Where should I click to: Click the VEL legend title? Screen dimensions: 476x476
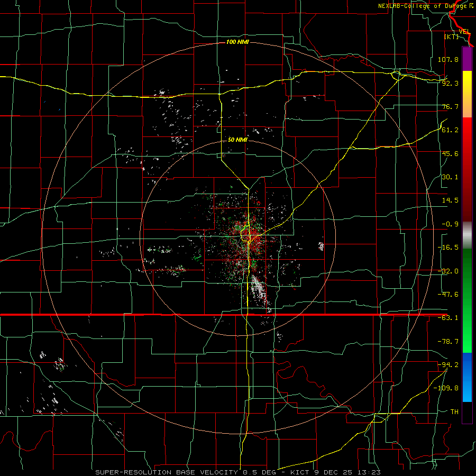tap(464, 32)
